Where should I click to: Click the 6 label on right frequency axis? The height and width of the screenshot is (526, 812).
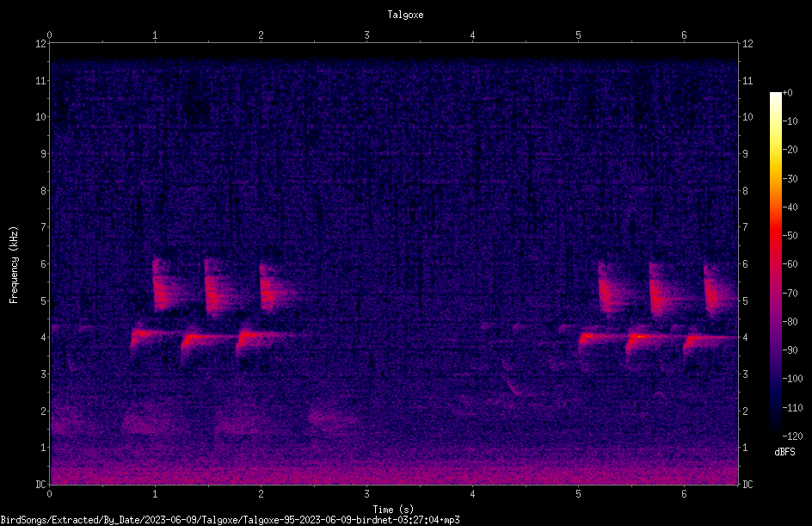pos(745,263)
